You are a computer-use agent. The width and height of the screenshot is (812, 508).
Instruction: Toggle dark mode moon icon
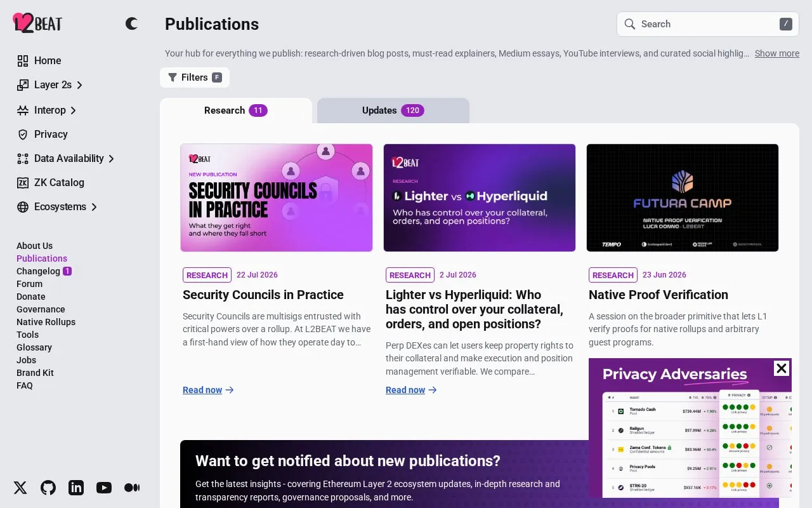tap(131, 24)
